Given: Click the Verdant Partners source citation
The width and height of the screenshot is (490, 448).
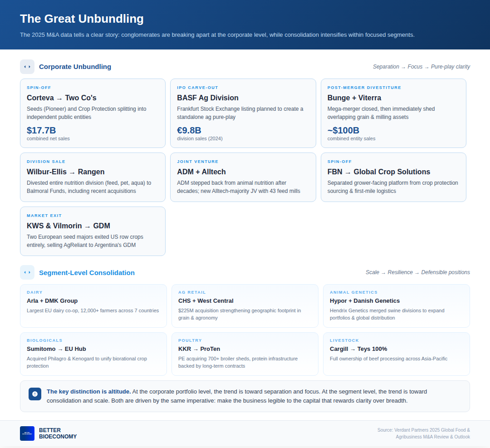Looking at the screenshot, I should click(x=423, y=433).
